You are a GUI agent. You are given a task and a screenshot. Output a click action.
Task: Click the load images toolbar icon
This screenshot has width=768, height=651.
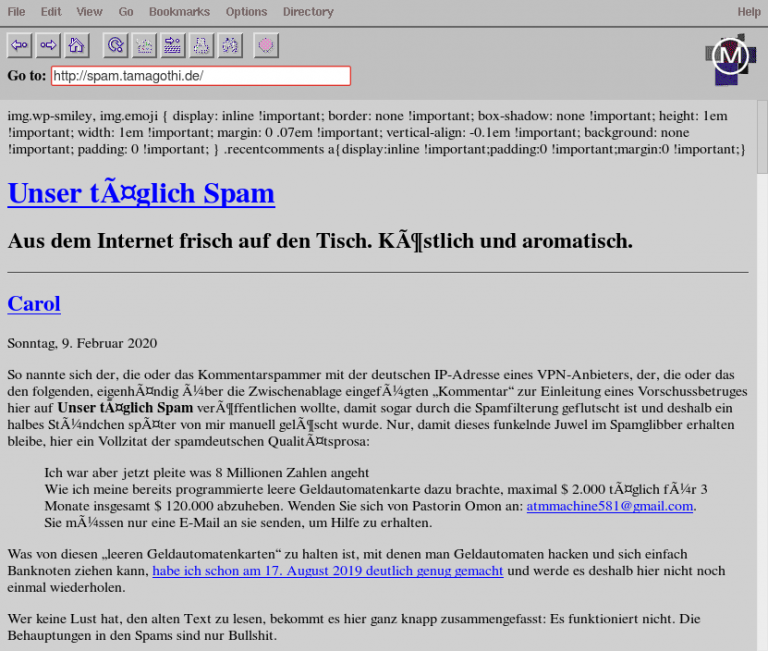pyautogui.click(x=144, y=46)
